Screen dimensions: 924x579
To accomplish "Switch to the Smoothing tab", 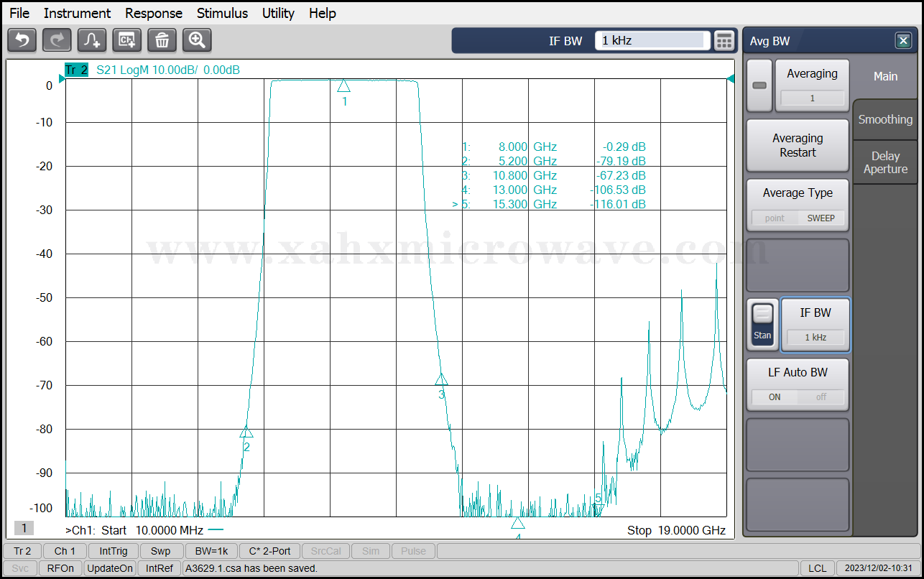I will point(885,120).
